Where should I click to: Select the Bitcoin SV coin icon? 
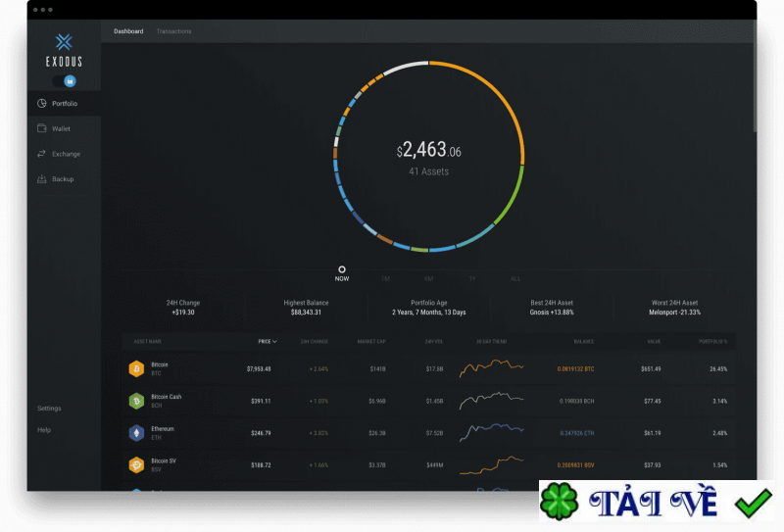click(x=136, y=465)
